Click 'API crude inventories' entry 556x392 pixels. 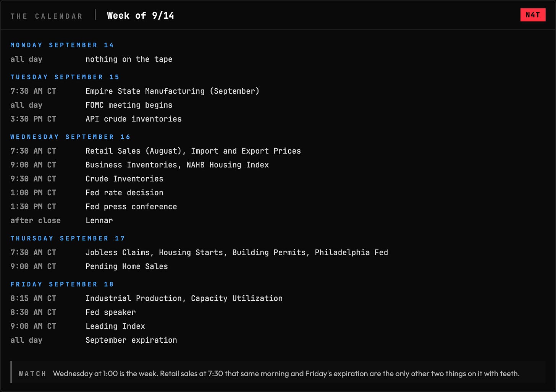click(133, 119)
